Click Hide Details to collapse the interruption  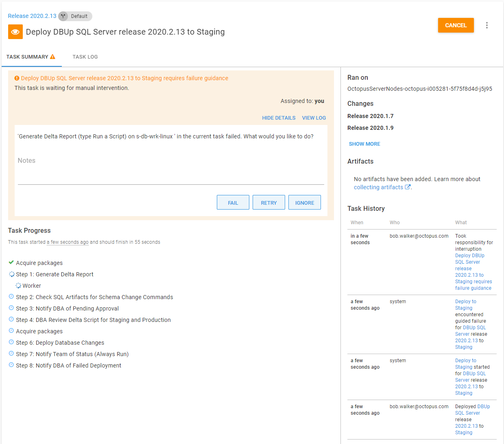tap(279, 118)
